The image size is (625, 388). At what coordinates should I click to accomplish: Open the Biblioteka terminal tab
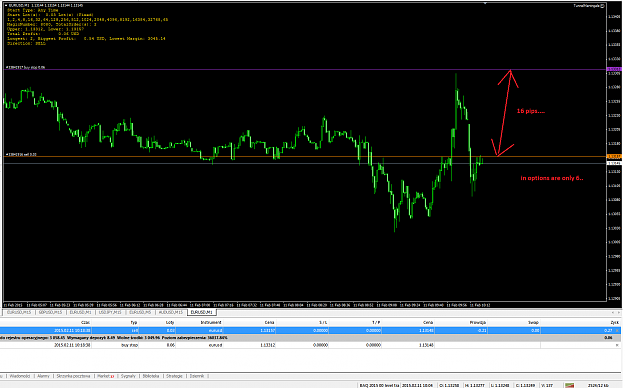click(x=151, y=376)
